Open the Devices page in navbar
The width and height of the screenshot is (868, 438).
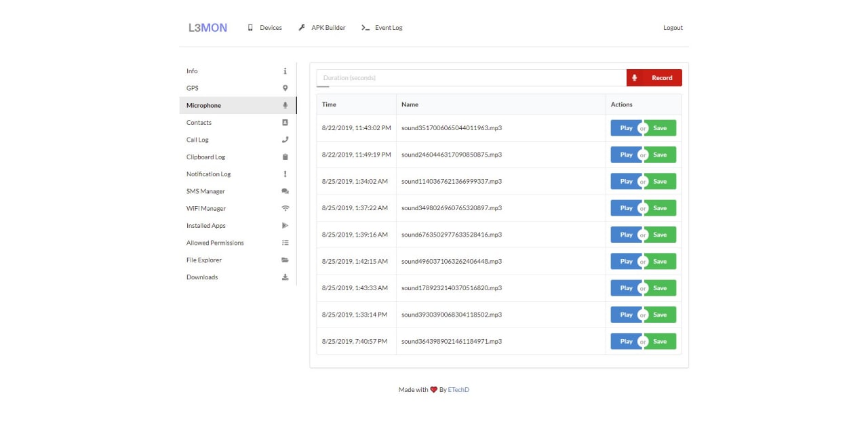point(264,28)
